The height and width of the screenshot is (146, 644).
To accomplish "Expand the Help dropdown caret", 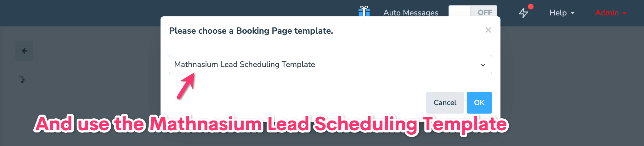I will 573,13.
